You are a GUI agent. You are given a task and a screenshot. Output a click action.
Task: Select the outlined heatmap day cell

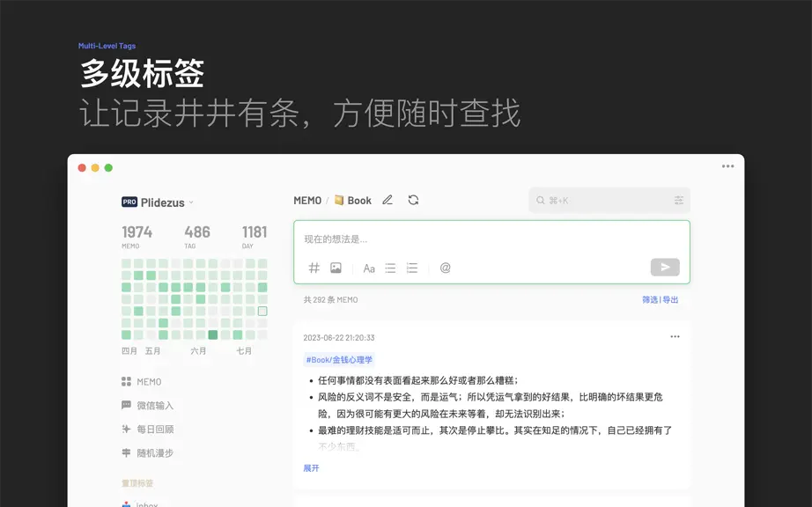coord(262,311)
